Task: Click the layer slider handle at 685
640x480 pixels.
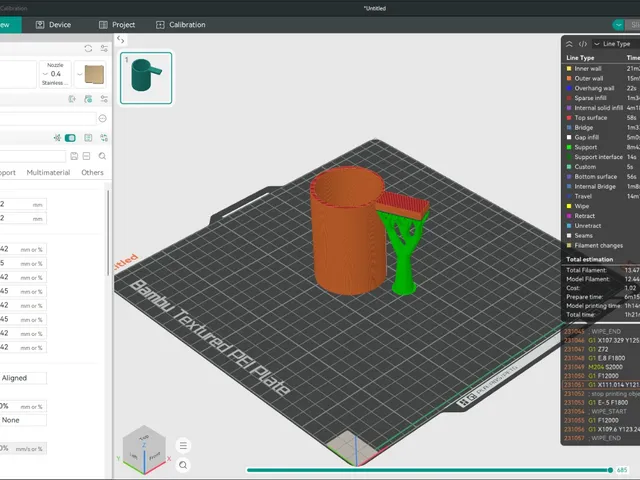Action: pos(610,470)
